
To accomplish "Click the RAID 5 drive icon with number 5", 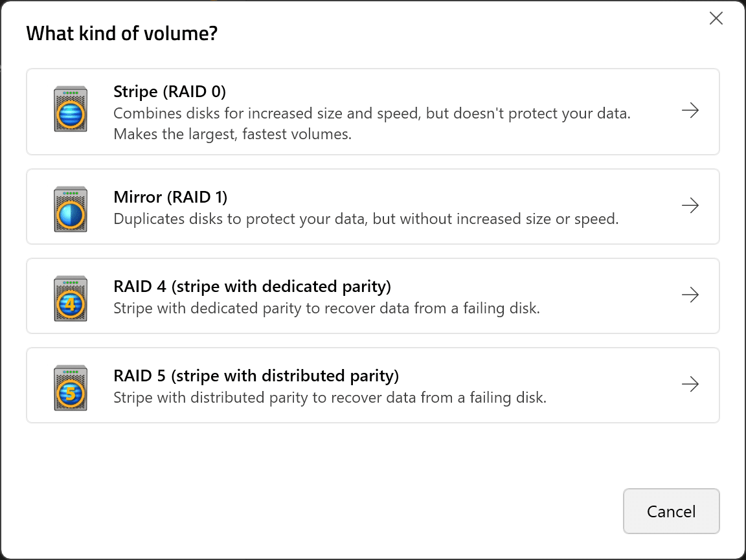I will pyautogui.click(x=71, y=388).
